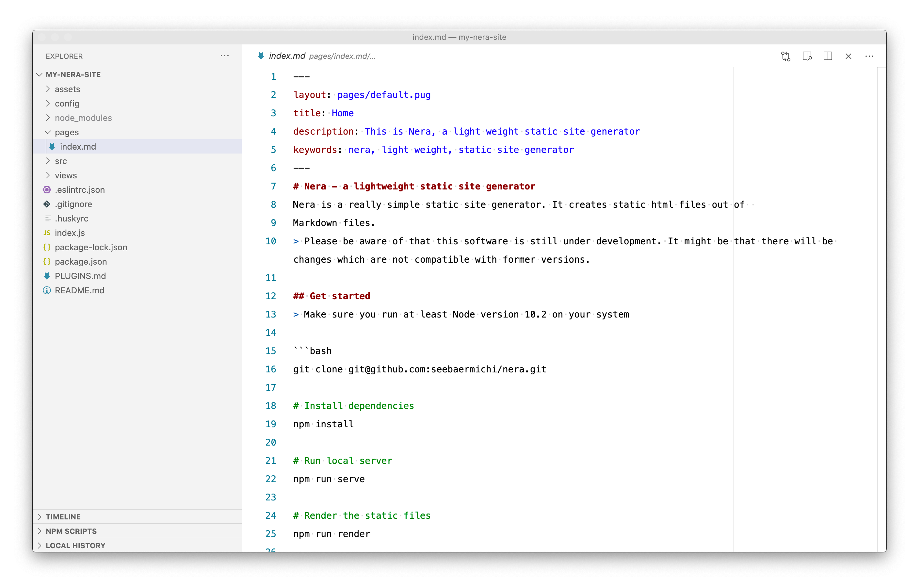Expand the assets folder
This screenshot has width=921, height=588.
[x=48, y=89]
